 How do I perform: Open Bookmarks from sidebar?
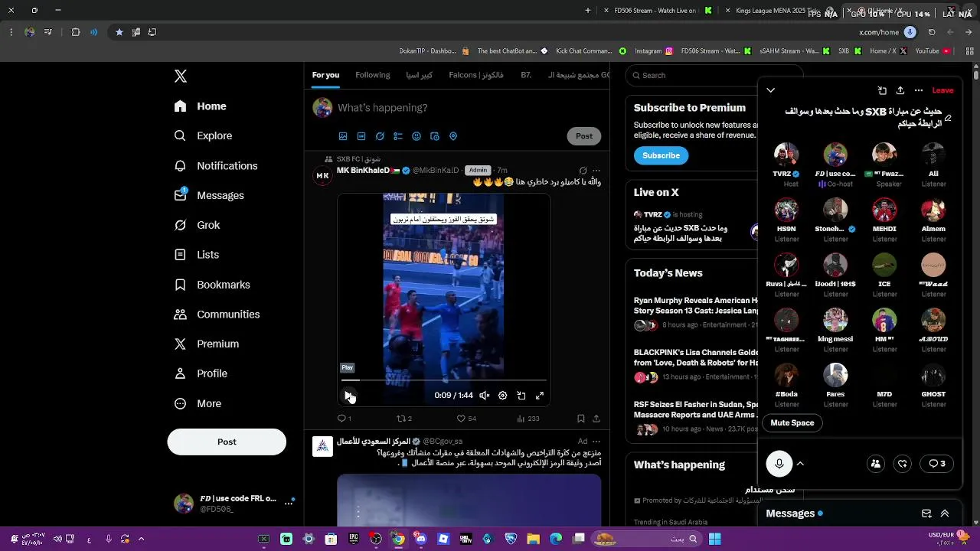click(x=212, y=285)
